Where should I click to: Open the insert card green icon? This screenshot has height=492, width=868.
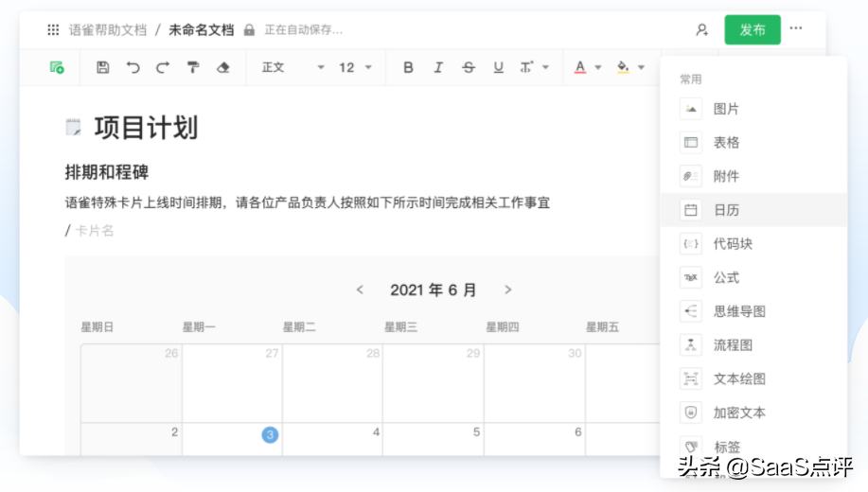point(57,67)
